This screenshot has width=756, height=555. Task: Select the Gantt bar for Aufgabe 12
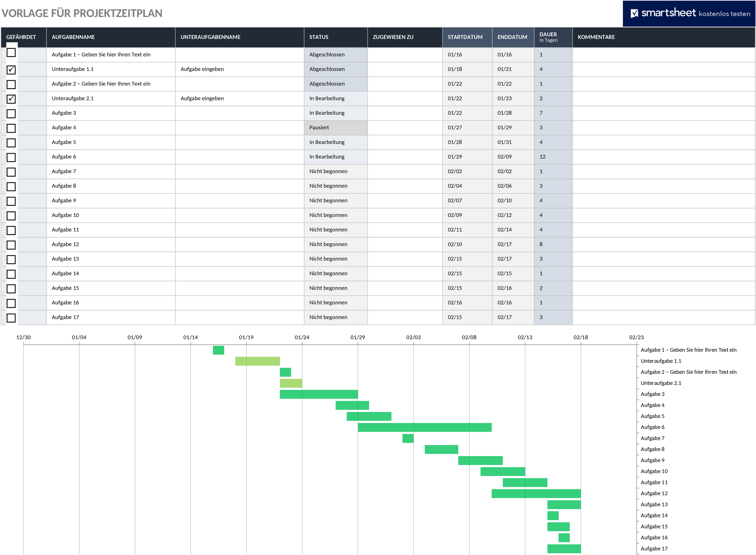pos(536,494)
